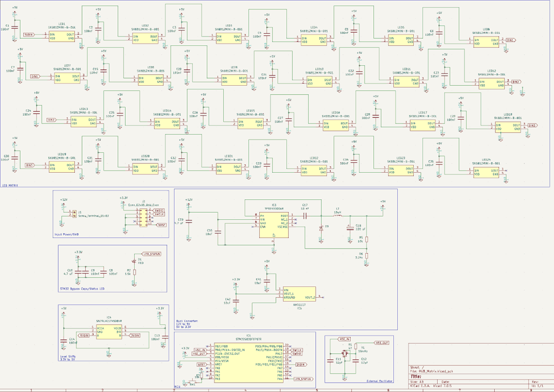The width and height of the screenshot is (554, 392).
Task: Select capacitor C10 4.7 uF
Action: click(x=78, y=272)
